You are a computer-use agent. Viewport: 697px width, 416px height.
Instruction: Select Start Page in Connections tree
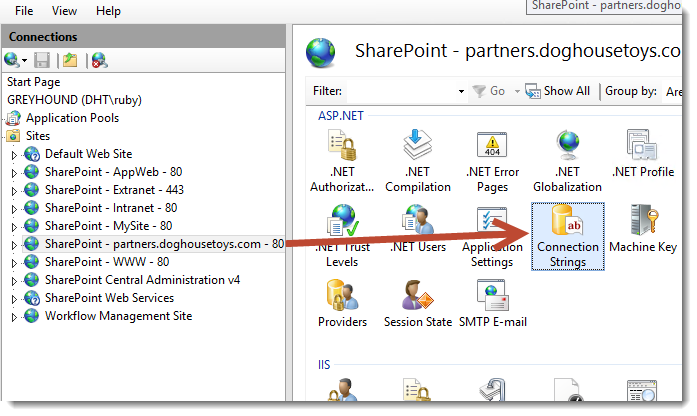point(33,82)
